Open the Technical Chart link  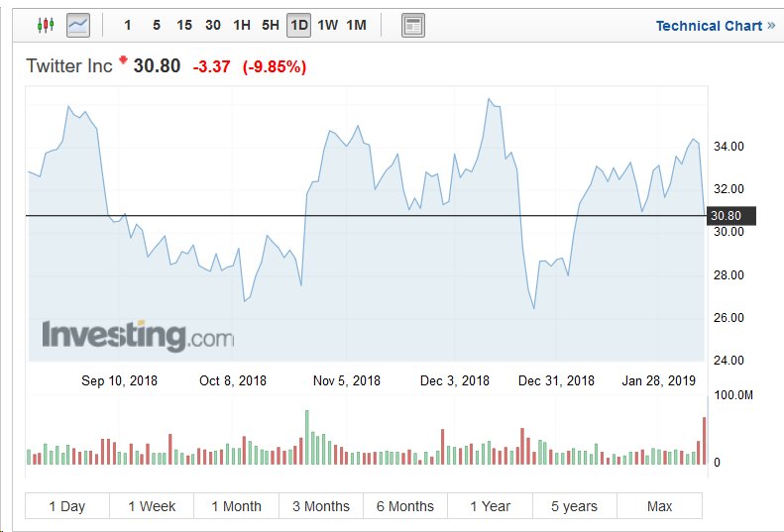point(715,26)
